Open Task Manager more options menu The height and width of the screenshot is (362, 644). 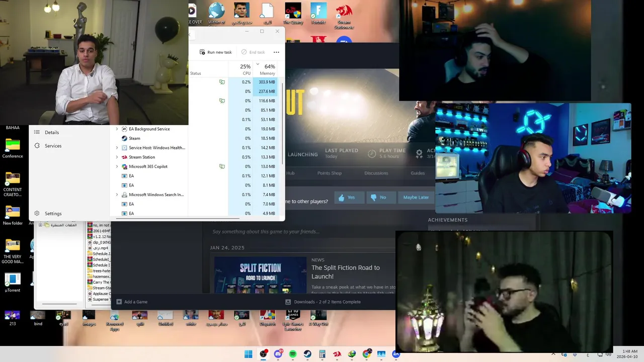coord(276,52)
